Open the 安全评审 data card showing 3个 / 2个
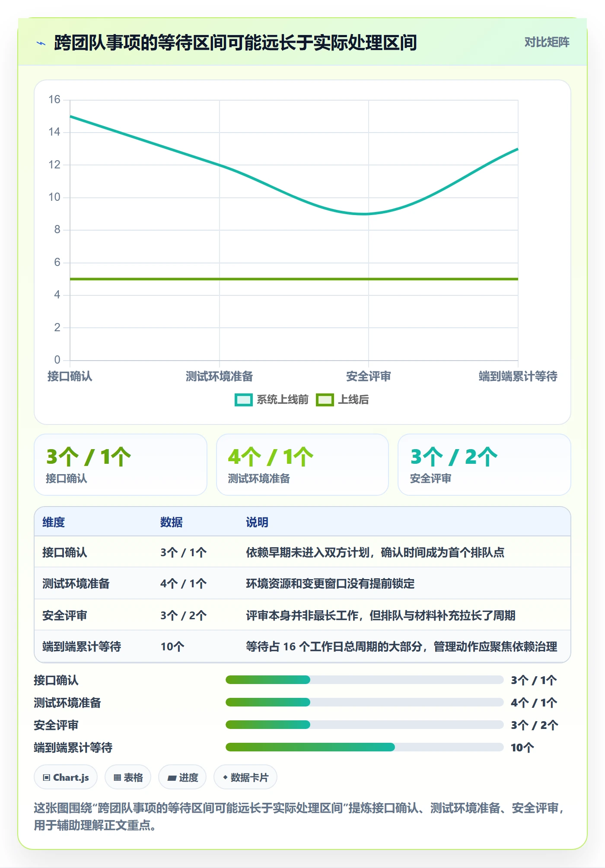This screenshot has width=605, height=868. click(x=484, y=465)
